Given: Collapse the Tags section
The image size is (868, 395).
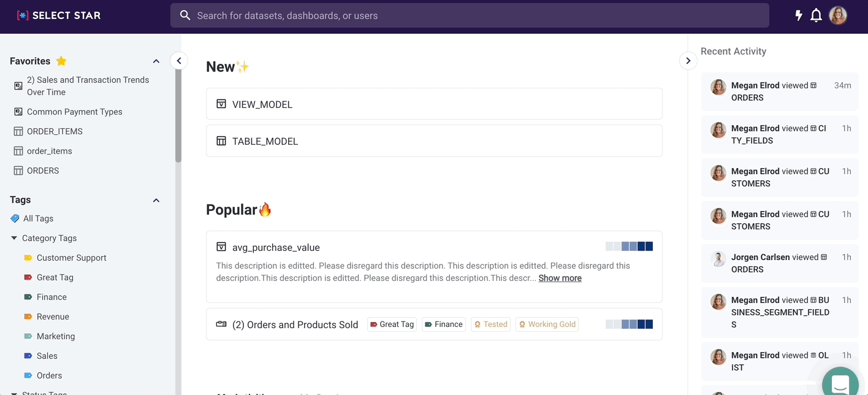Looking at the screenshot, I should (156, 201).
